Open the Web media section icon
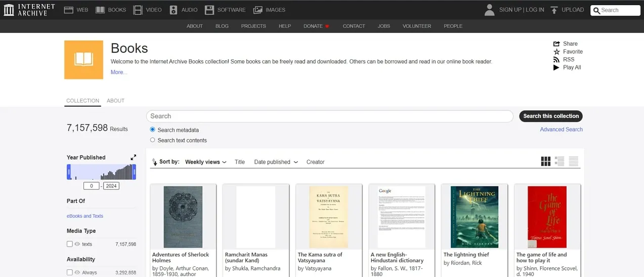 click(69, 10)
